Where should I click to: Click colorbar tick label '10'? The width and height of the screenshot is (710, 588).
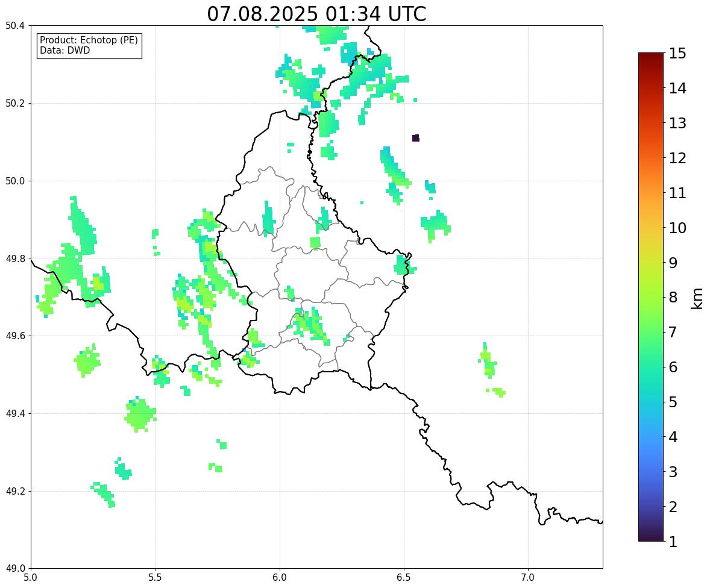677,228
